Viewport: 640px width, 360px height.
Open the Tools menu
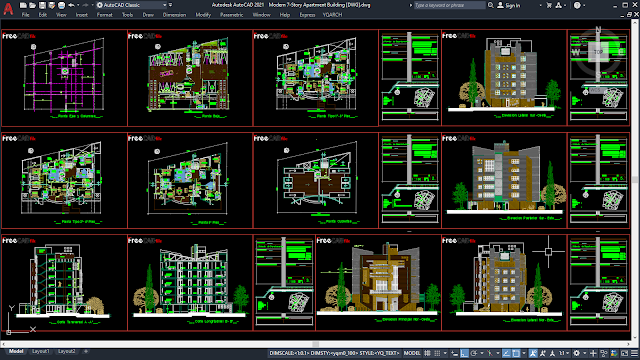click(127, 15)
